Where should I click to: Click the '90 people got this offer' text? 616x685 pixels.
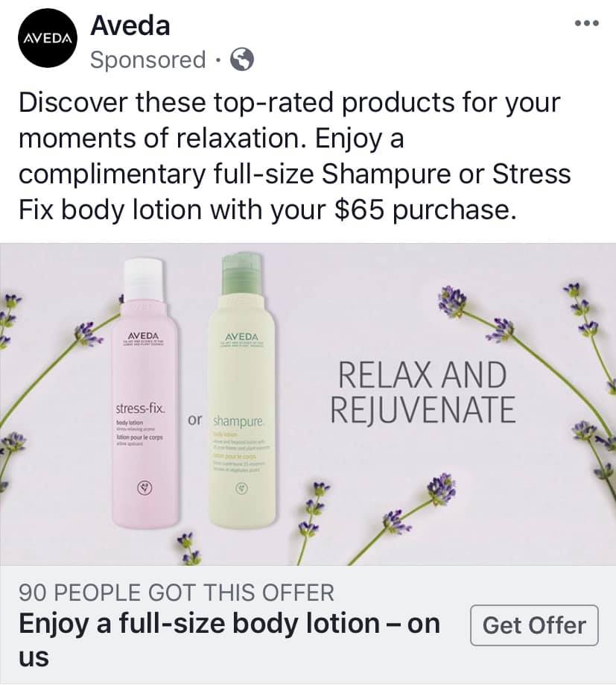177,593
